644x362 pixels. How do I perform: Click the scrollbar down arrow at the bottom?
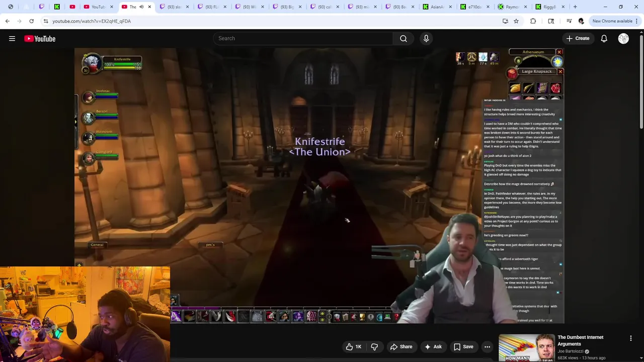point(641,358)
